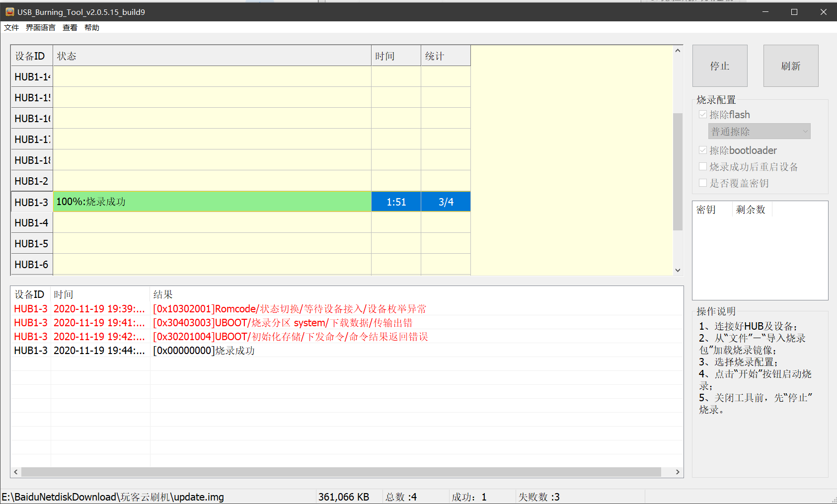Toggle the 擦除bootloader checkbox
This screenshot has height=504, width=837.
point(703,150)
